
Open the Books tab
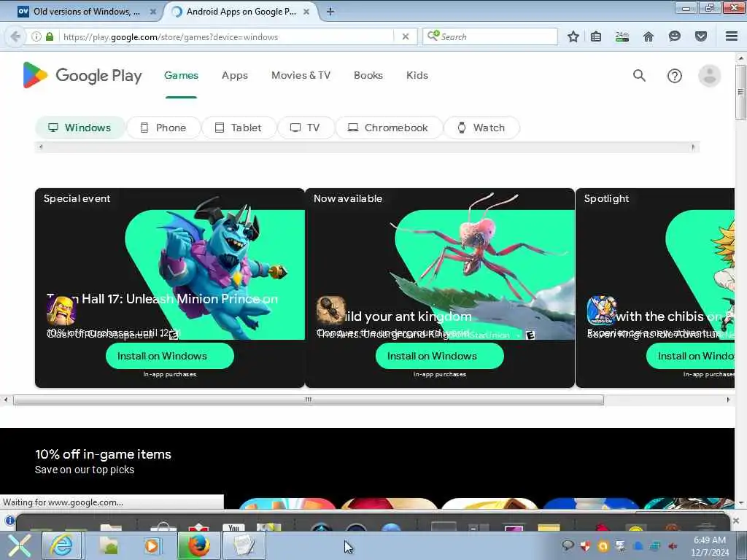tap(368, 75)
